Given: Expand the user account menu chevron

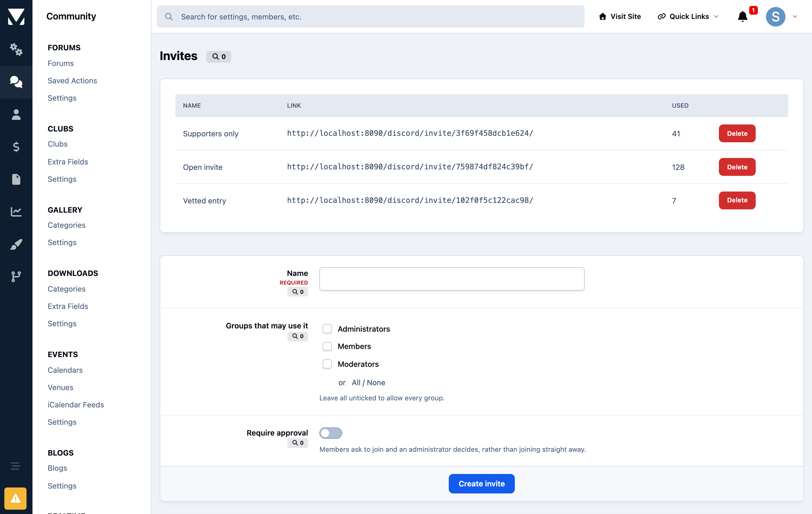Looking at the screenshot, I should click(795, 17).
